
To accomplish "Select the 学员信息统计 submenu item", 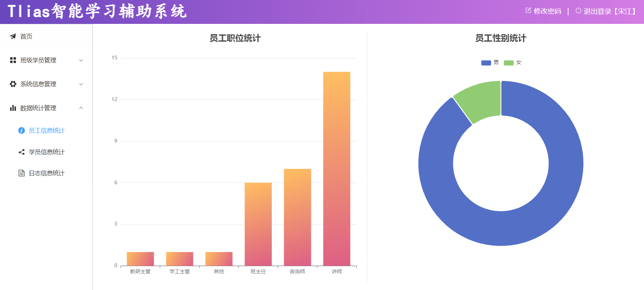I will point(46,152).
